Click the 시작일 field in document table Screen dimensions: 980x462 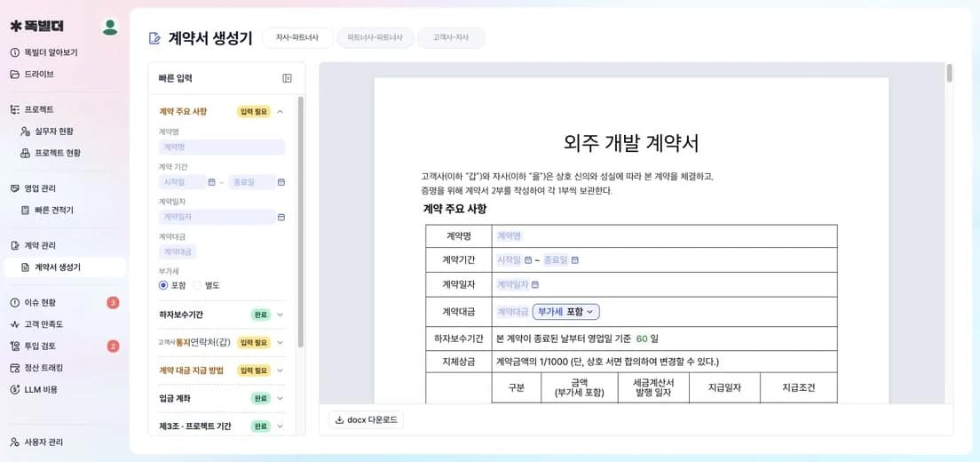pos(509,260)
